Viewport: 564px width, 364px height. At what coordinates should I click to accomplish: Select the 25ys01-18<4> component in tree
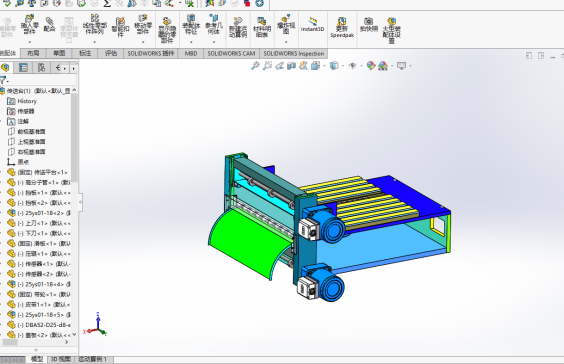(39, 284)
